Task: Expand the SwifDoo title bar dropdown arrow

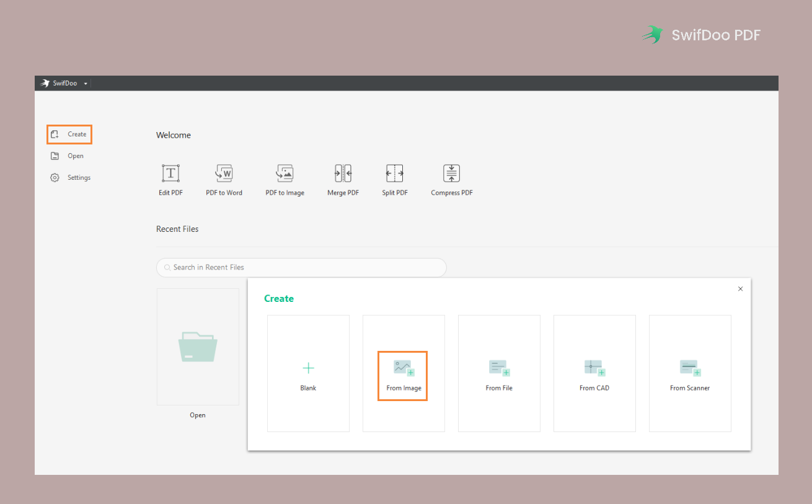Action: (x=86, y=84)
